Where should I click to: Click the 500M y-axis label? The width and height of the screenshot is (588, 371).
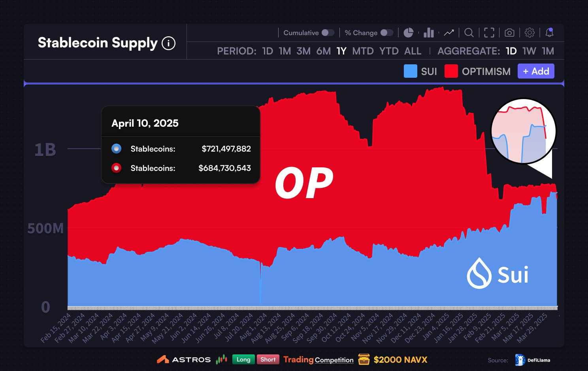[x=45, y=228]
